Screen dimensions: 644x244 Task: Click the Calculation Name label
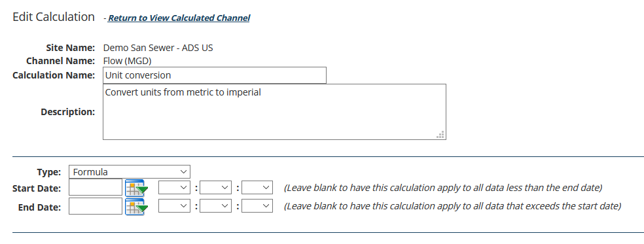(x=54, y=75)
